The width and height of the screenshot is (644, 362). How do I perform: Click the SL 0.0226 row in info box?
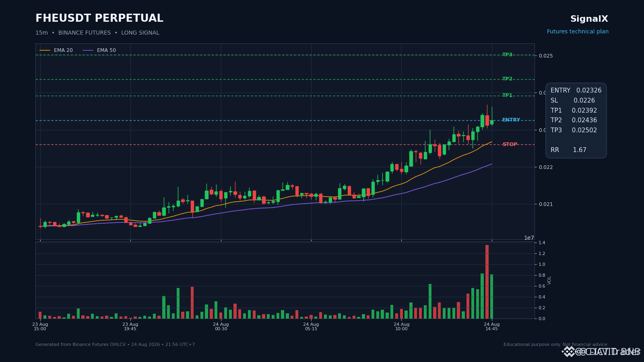(x=573, y=101)
